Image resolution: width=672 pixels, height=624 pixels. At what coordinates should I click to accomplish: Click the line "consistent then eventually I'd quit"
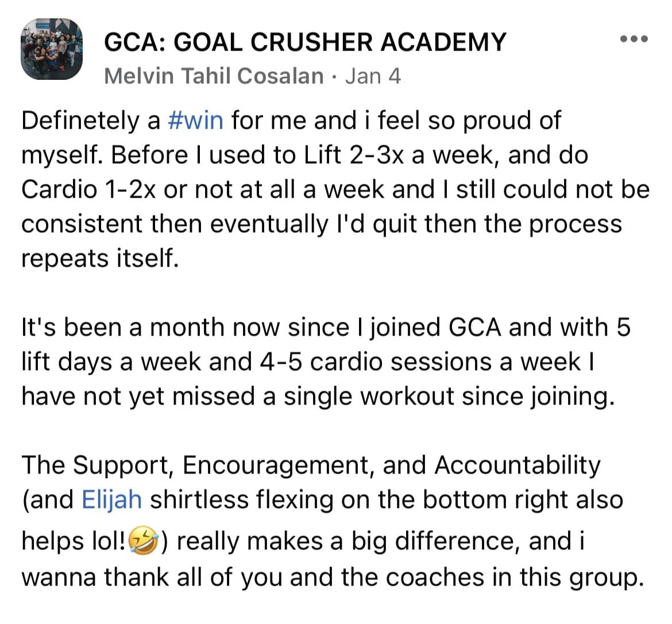[322, 224]
